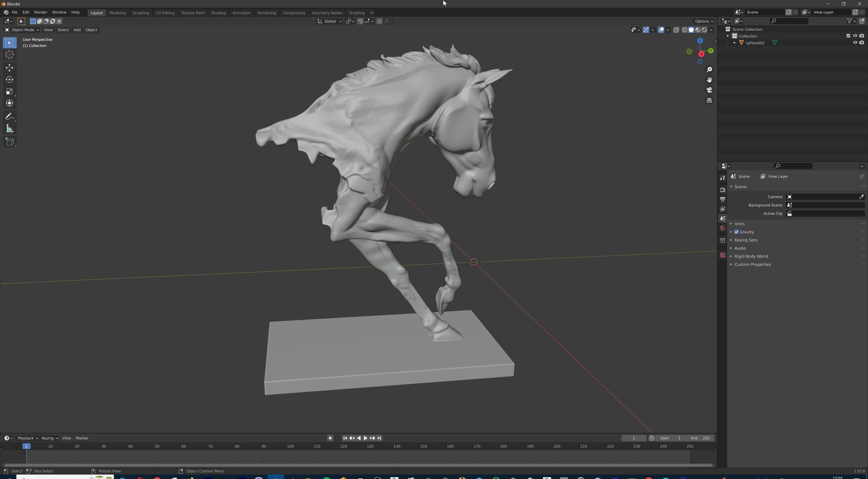Toggle auto keying record button
Image resolution: width=868 pixels, height=479 pixels.
click(330, 438)
